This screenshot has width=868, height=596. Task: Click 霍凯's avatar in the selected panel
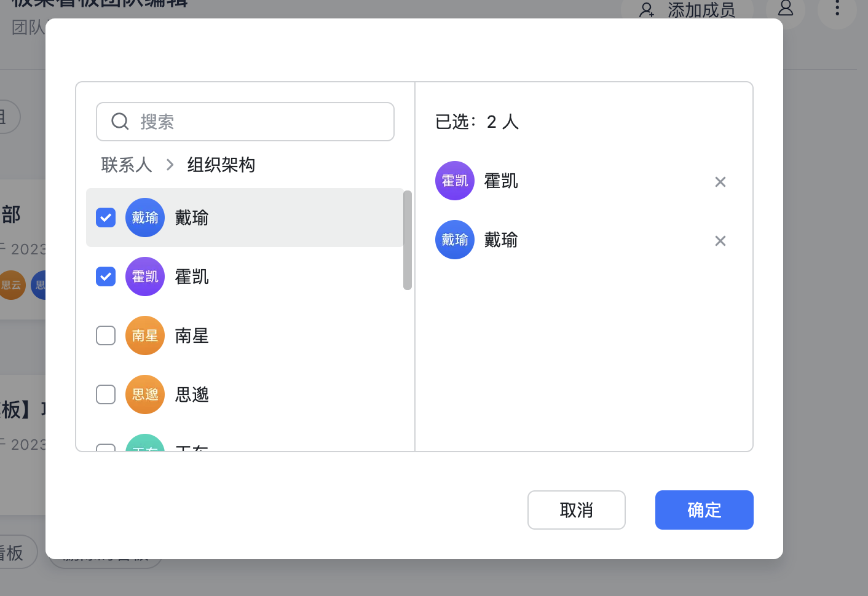click(x=455, y=181)
